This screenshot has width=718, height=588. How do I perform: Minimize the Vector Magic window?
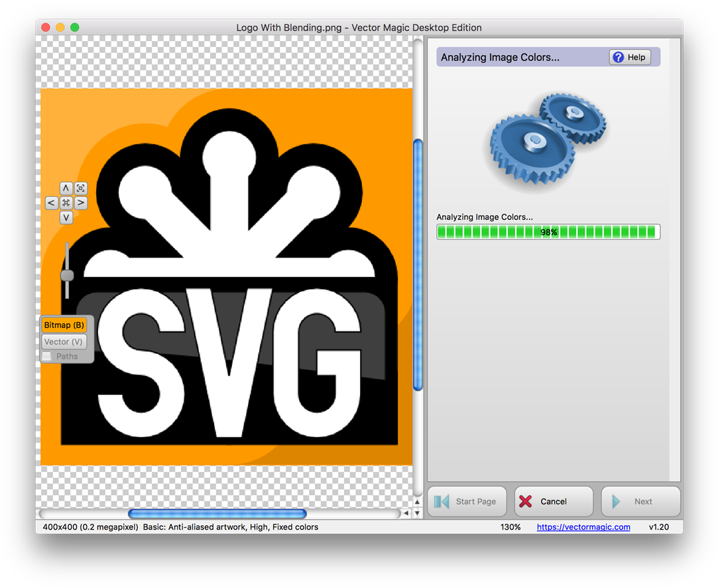60,27
